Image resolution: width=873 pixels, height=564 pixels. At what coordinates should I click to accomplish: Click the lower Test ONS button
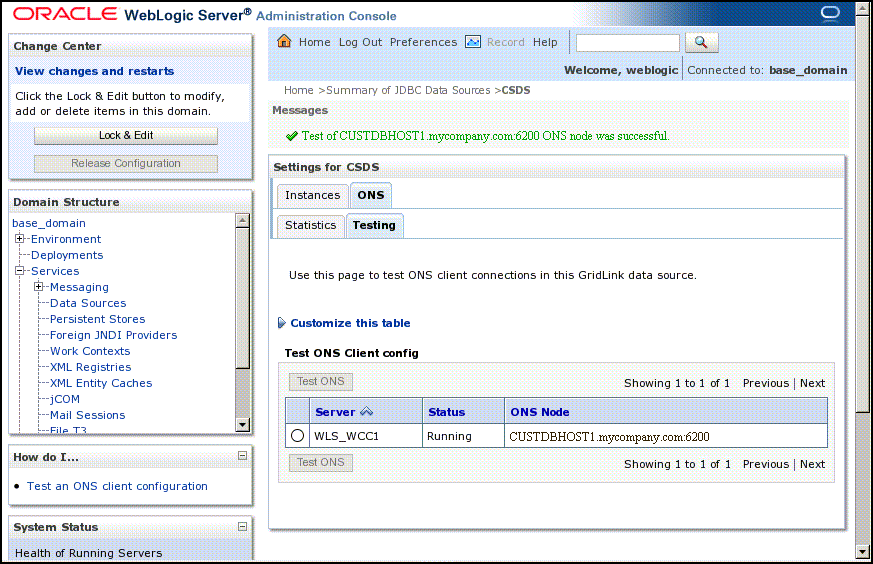321,462
